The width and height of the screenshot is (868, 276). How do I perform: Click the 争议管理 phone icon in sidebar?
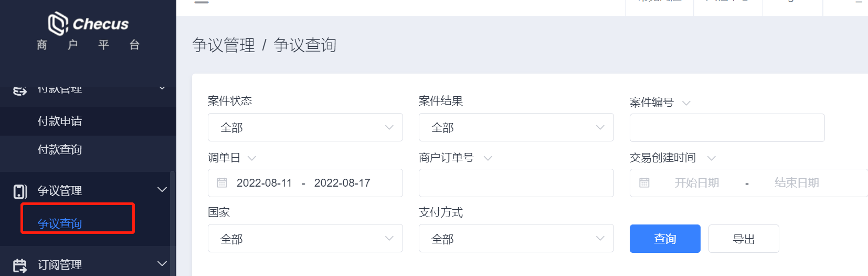[20, 191]
